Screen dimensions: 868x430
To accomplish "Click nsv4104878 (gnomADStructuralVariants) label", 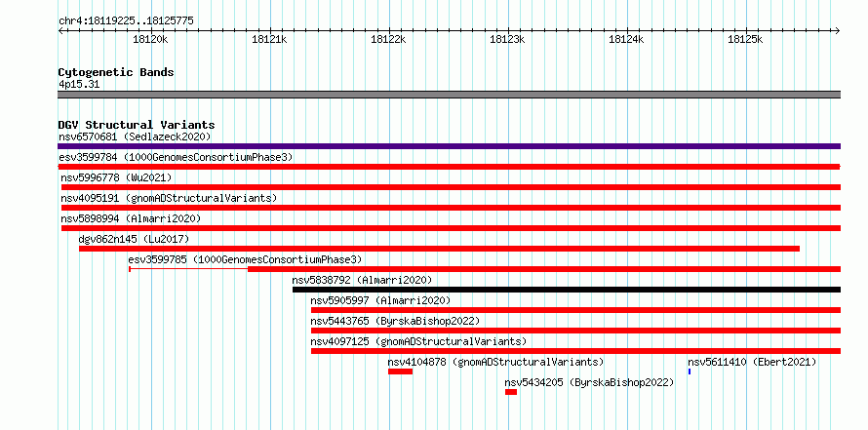I will [x=495, y=362].
